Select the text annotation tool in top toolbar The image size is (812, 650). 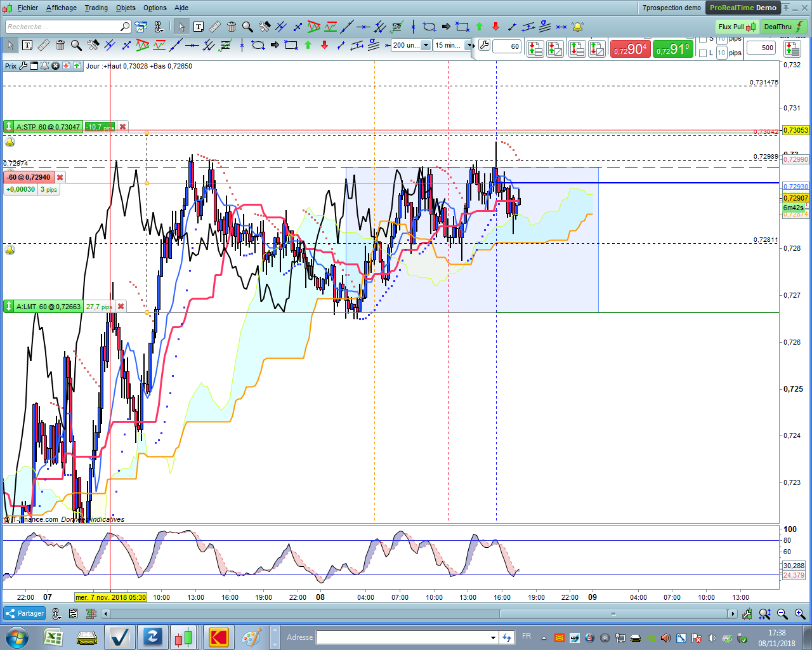point(199,27)
